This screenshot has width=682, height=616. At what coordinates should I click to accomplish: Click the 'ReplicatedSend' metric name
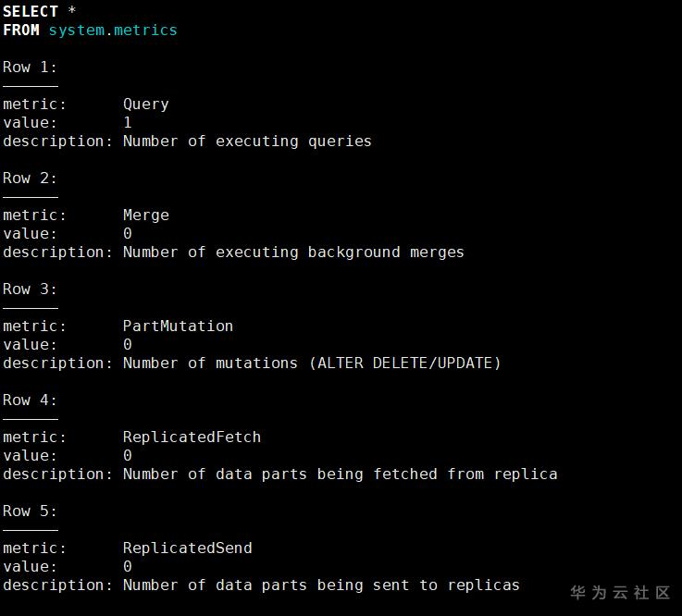[187, 548]
